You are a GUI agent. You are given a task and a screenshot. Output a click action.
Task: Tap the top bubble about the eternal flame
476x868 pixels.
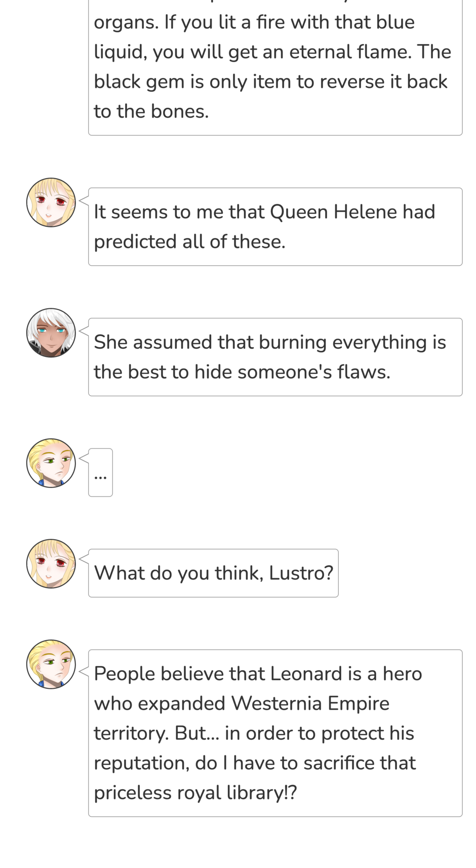tap(275, 67)
